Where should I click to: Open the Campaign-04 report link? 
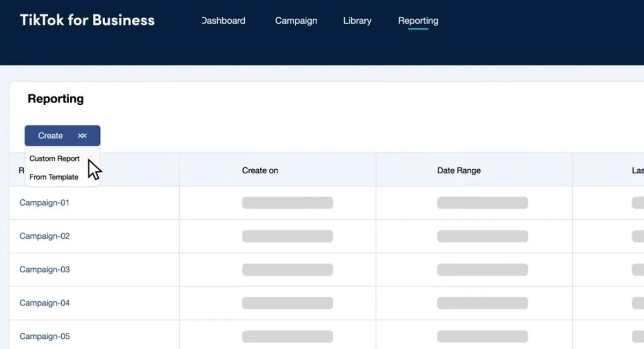click(x=44, y=303)
